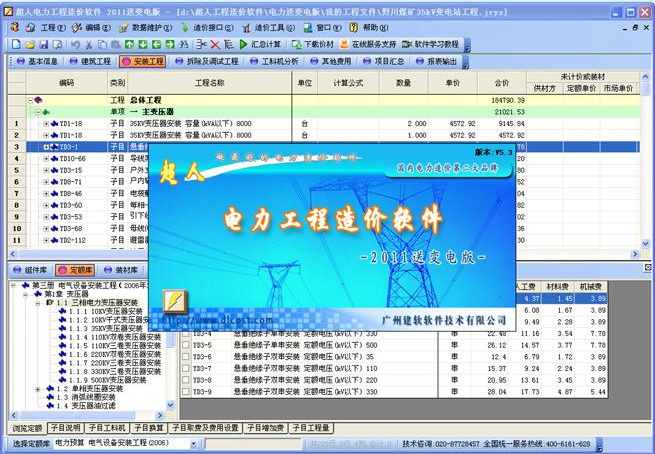Click the Save floppy-disk toolbar icon
Screen dimensions: 655x454
pos(44,44)
